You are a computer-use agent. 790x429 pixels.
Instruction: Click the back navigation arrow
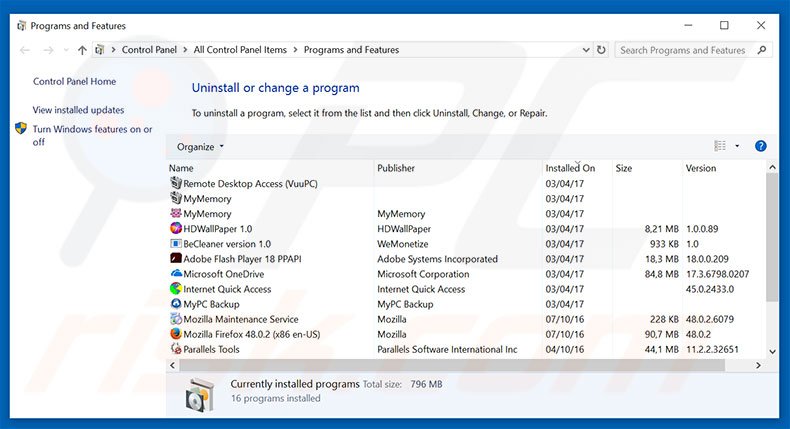click(x=25, y=50)
